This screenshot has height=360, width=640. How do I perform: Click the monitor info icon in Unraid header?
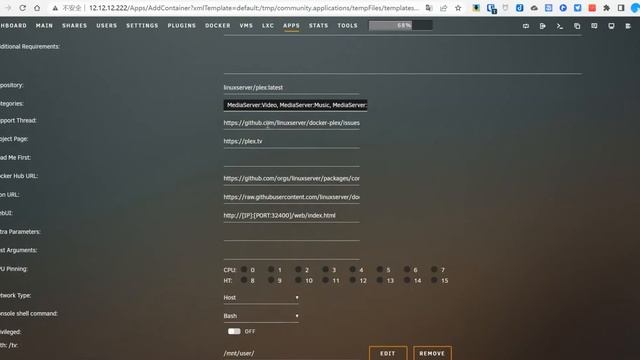pos(611,26)
